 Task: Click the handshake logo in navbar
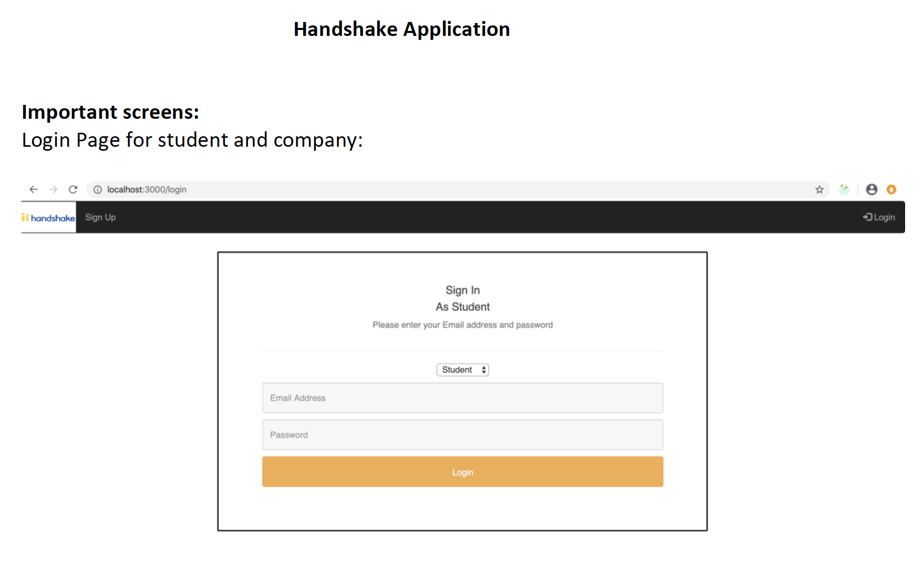coord(48,218)
